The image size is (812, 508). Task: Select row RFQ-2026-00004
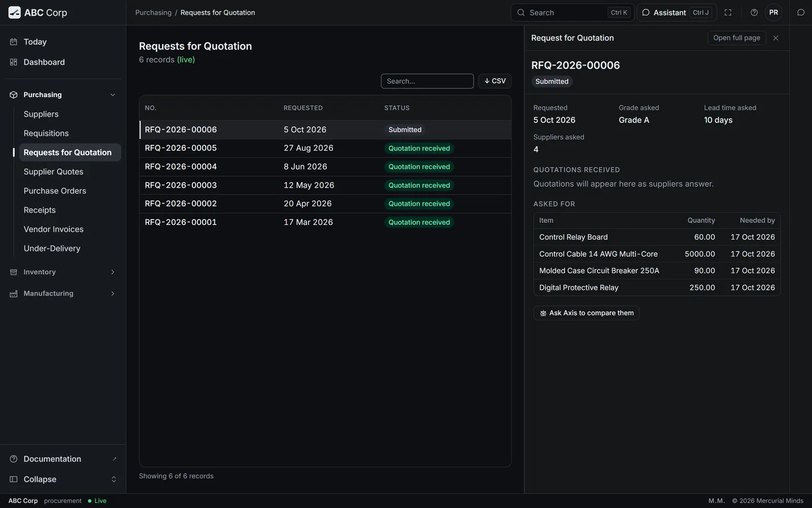(x=325, y=167)
